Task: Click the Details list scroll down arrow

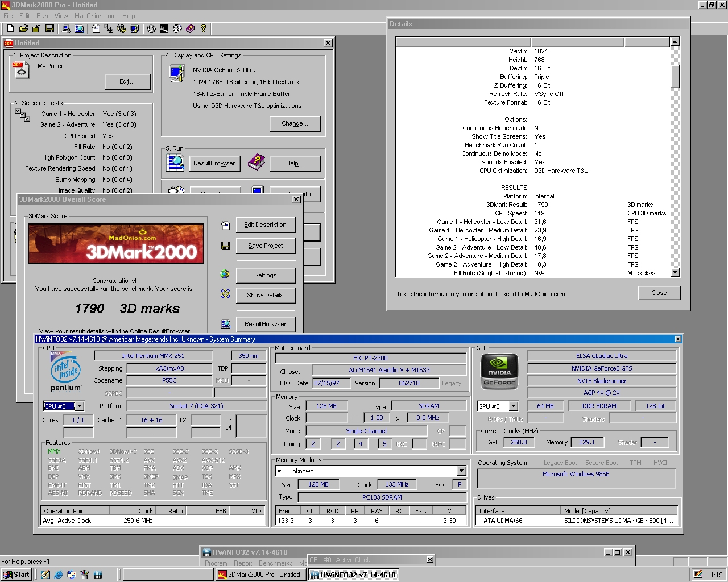Action: [x=675, y=273]
